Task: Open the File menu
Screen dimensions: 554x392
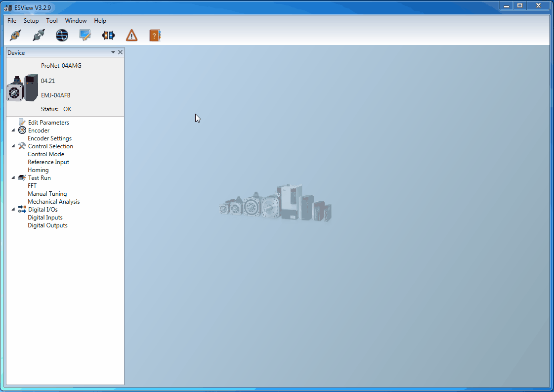Action: [x=12, y=20]
